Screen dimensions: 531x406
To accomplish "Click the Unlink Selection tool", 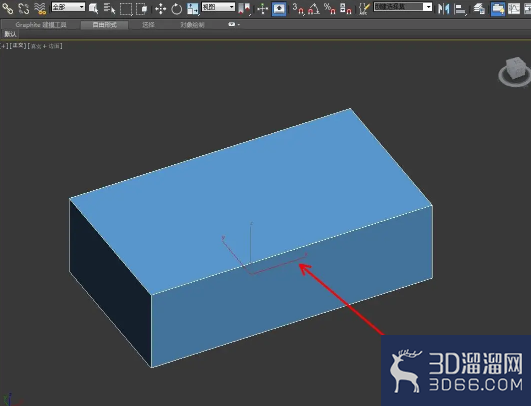I will 24,8.
